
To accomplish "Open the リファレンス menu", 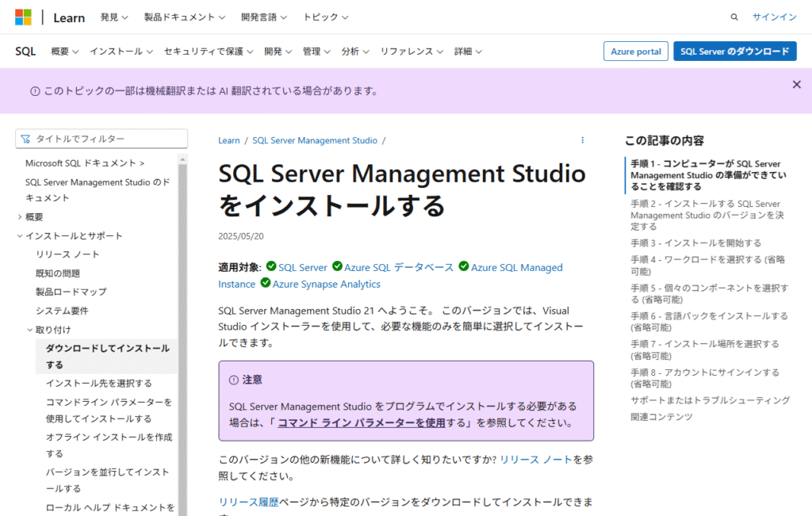I will click(x=412, y=52).
